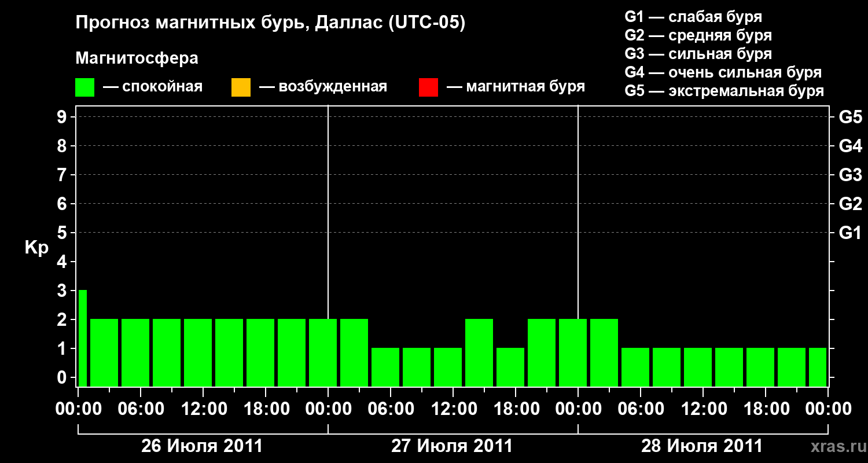
Task: Click the lone Kp 1 bar at 18:00 on 27 July
Action: coord(510,367)
